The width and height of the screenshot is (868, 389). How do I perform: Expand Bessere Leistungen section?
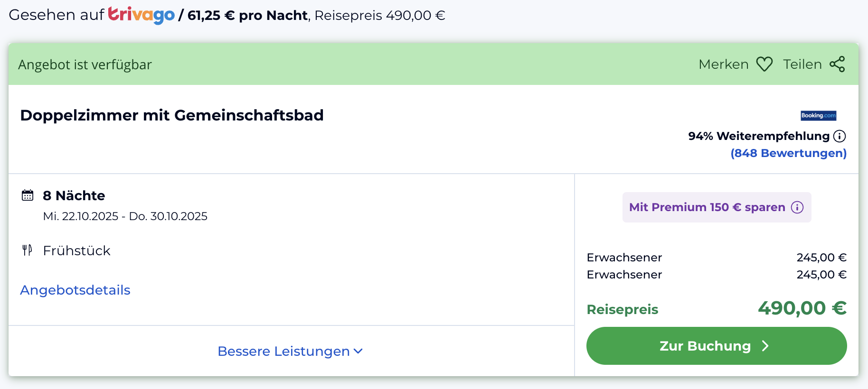(x=283, y=351)
